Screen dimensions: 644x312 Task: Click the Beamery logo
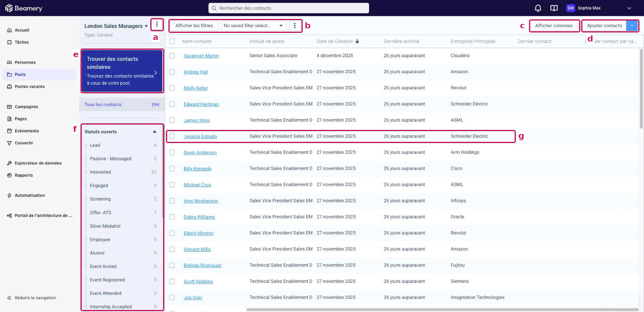(x=23, y=8)
